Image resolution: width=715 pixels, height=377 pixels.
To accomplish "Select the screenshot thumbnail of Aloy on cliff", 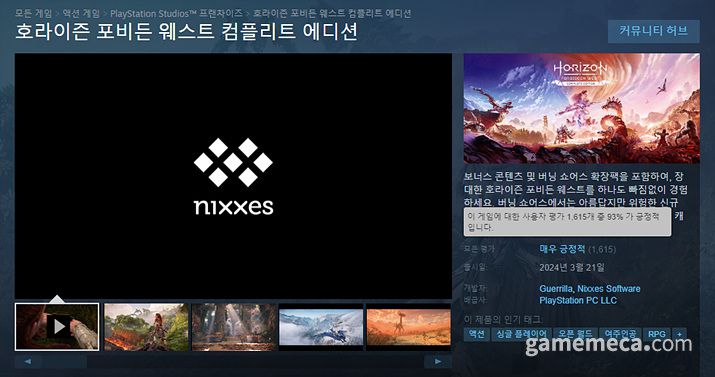I will 146,327.
